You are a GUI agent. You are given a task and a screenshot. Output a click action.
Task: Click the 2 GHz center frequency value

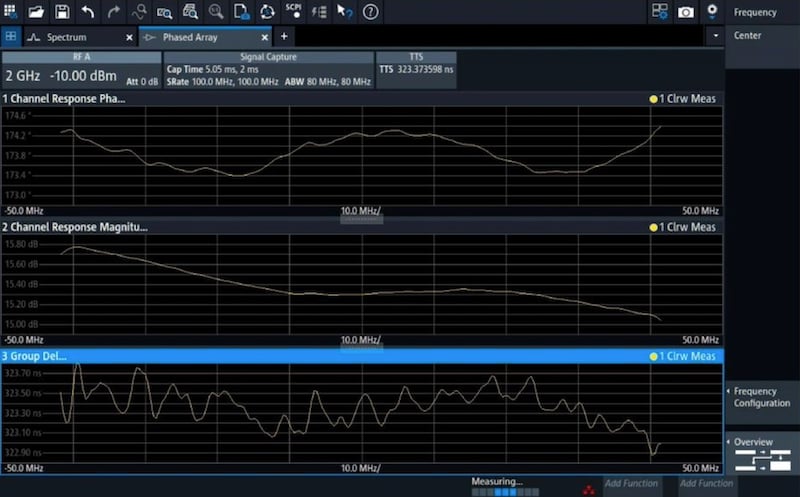coord(22,76)
